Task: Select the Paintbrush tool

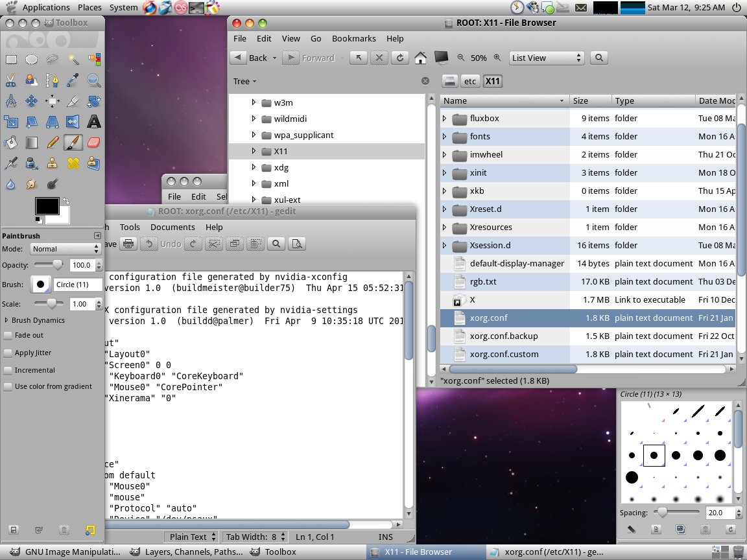Action: (73, 143)
